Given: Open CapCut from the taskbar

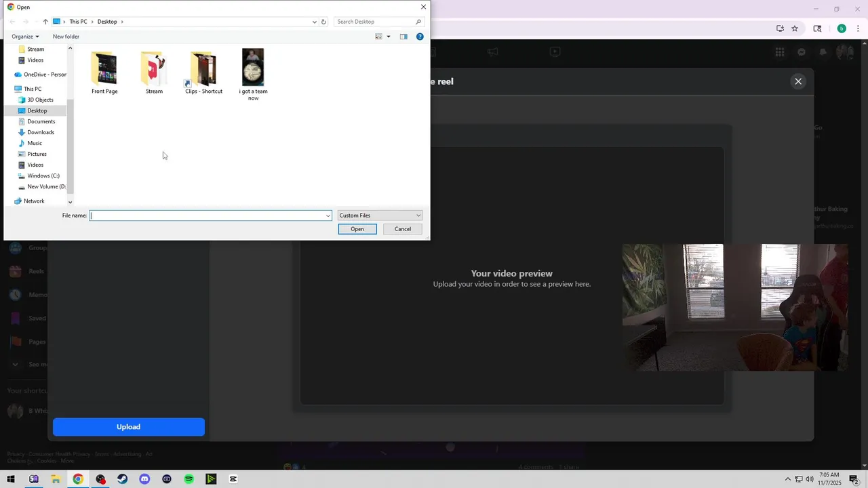Looking at the screenshot, I should point(233,479).
